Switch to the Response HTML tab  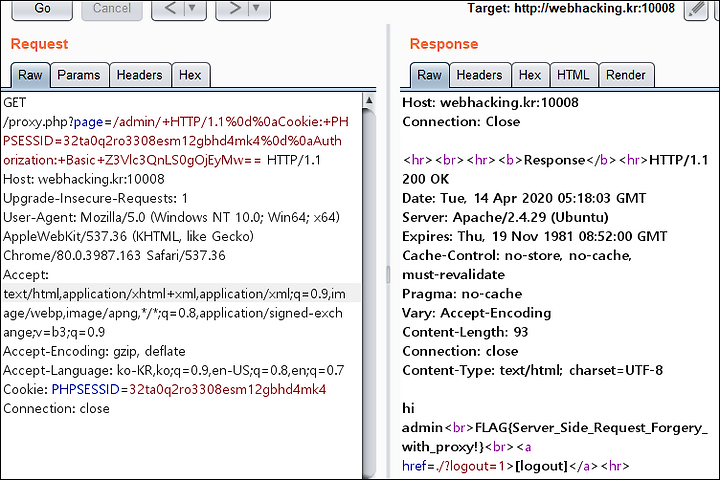[573, 75]
